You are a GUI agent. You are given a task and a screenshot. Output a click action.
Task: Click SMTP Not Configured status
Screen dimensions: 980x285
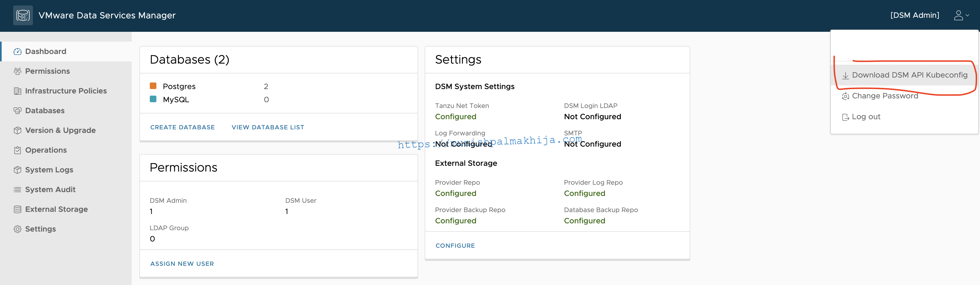(592, 144)
